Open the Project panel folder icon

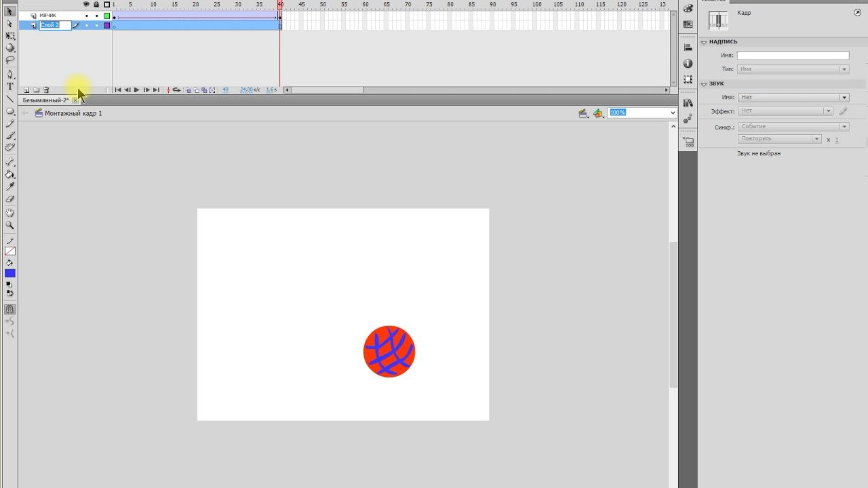click(x=688, y=142)
